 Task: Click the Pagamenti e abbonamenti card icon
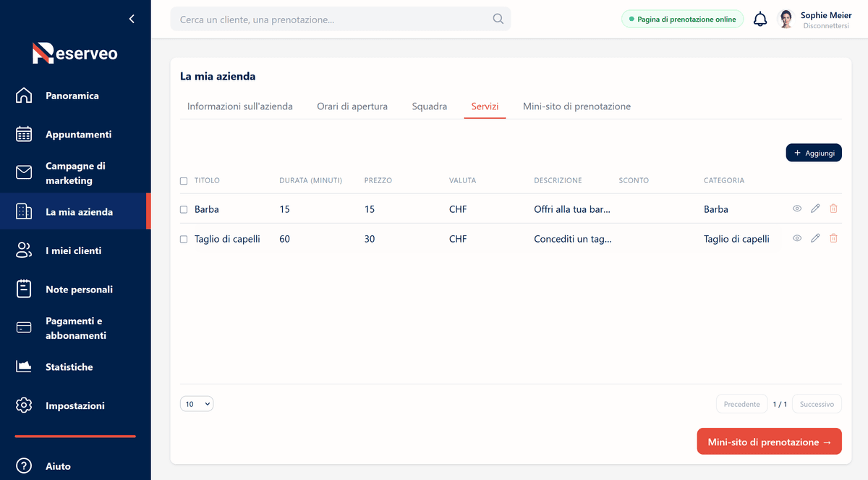(24, 328)
